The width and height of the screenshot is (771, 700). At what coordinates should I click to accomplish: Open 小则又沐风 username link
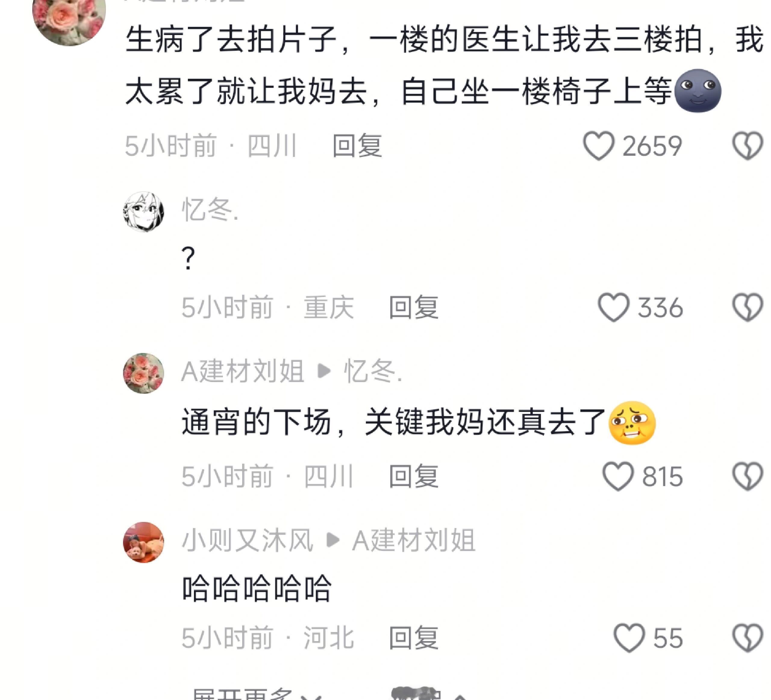click(248, 540)
